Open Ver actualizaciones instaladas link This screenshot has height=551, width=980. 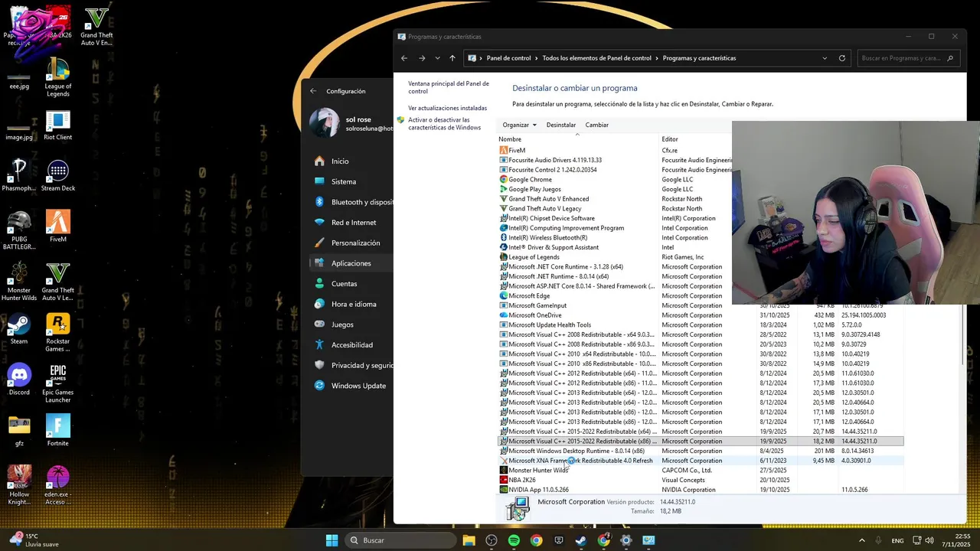[x=448, y=109]
